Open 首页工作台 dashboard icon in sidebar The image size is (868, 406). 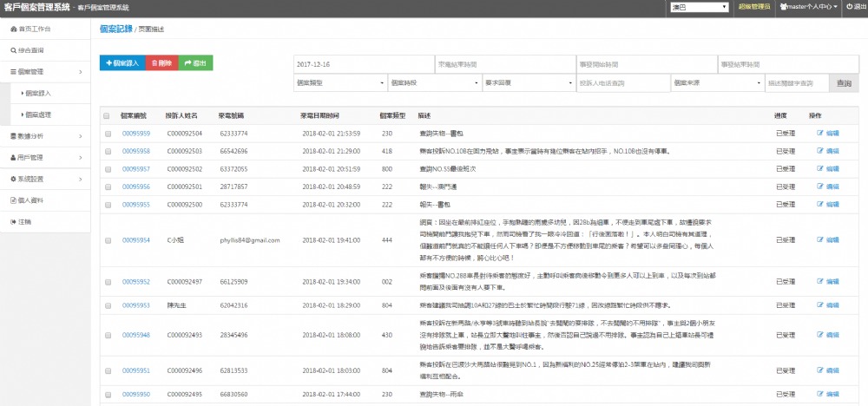(x=13, y=29)
